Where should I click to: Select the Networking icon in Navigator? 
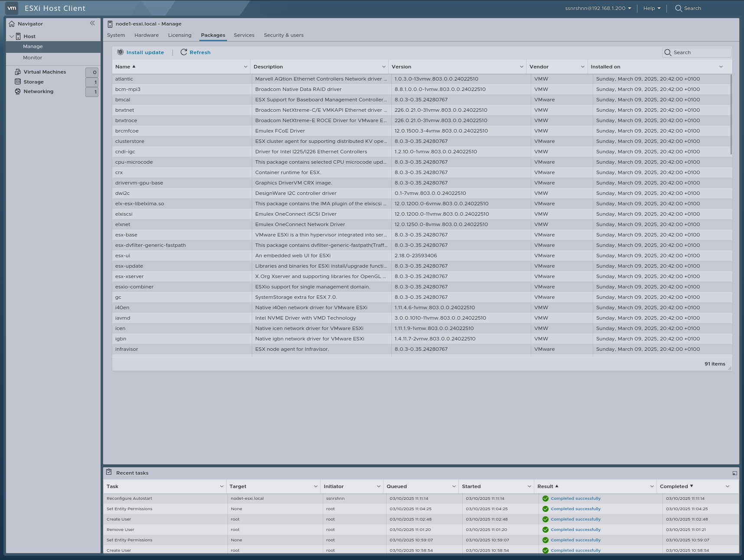click(x=17, y=91)
